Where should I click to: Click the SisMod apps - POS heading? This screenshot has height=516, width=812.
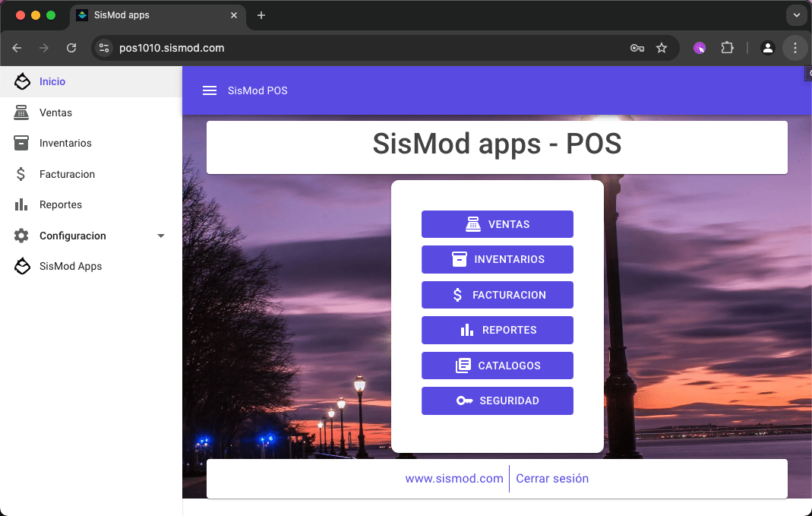497,144
